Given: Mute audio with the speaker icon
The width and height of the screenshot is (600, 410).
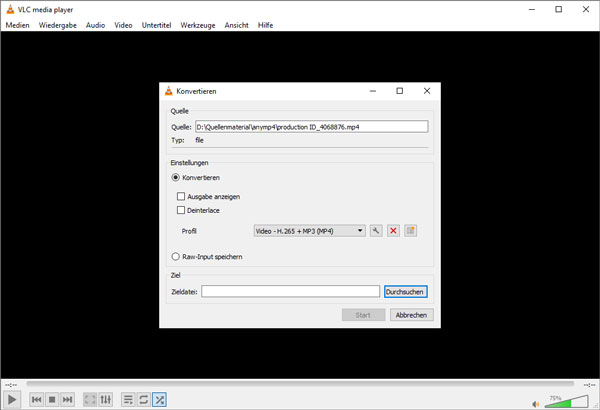Looking at the screenshot, I should [536, 404].
